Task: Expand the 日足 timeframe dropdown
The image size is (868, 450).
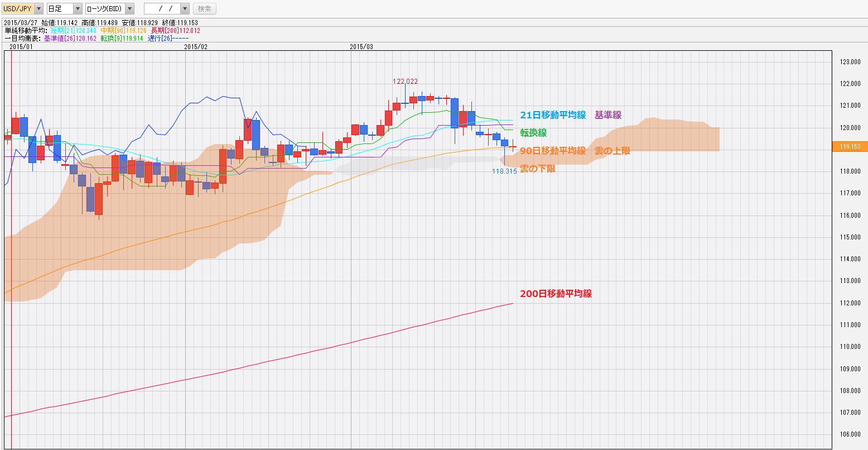Action: [x=78, y=9]
